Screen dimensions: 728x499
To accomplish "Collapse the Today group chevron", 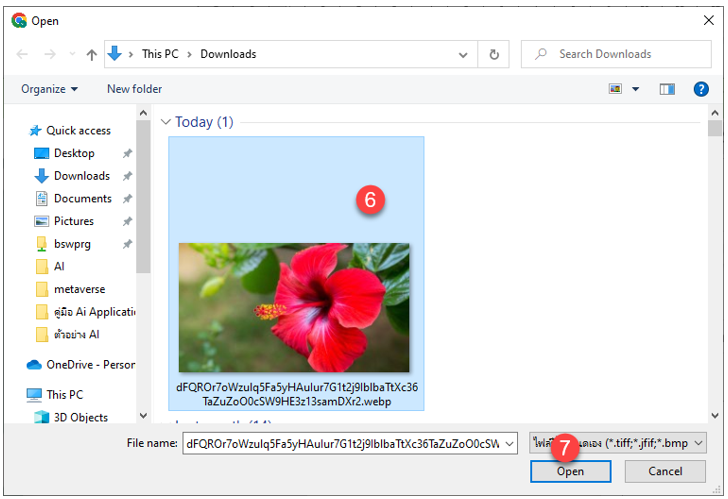I will point(166,122).
